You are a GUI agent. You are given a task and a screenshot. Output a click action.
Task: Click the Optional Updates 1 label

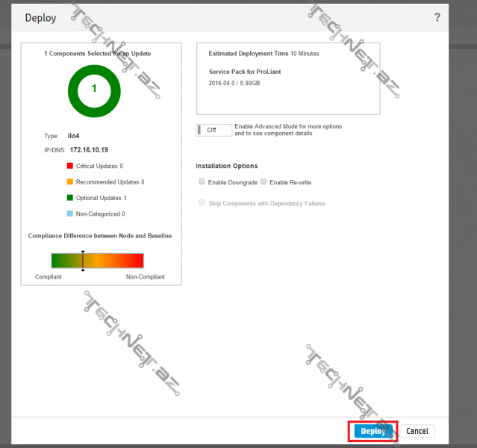[x=102, y=198]
